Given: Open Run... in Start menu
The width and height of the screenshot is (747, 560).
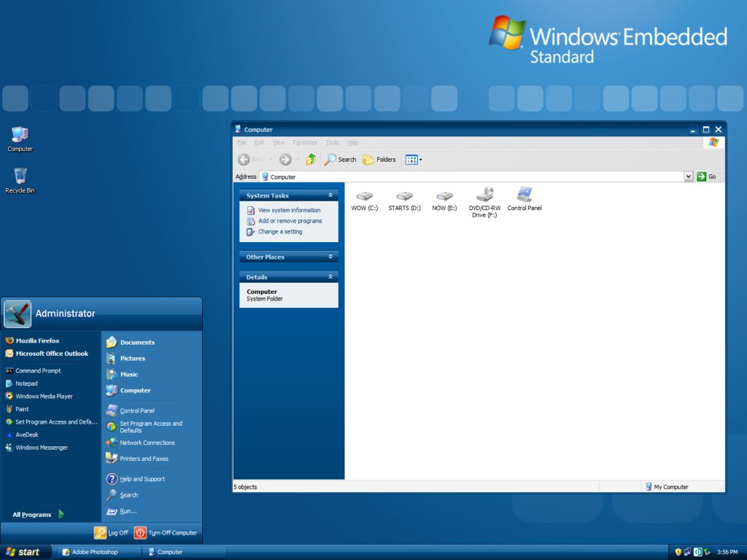Looking at the screenshot, I should (x=122, y=511).
